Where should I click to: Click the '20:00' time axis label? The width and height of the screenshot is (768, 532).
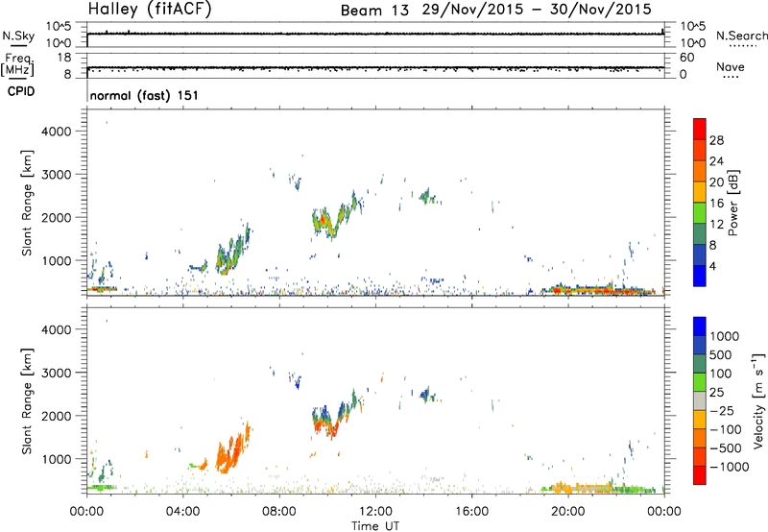[568, 512]
